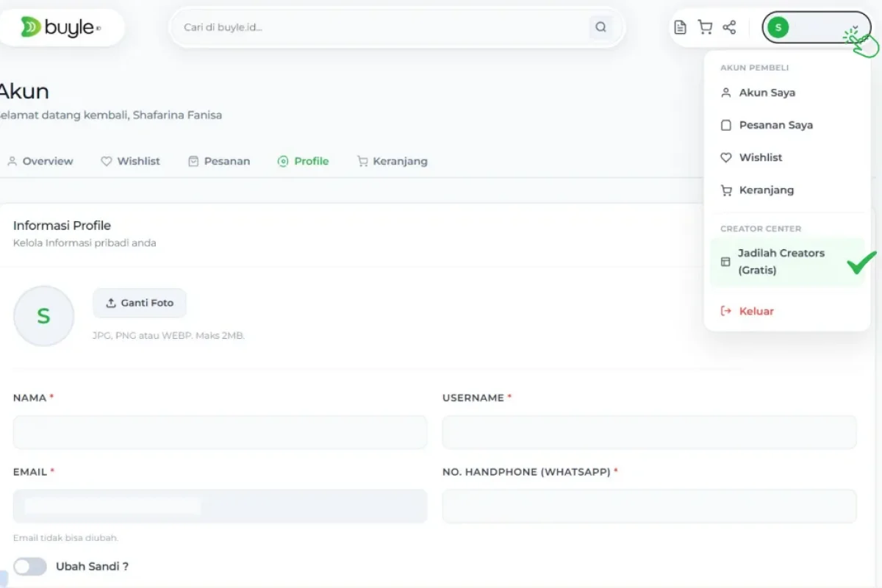882x588 pixels.
Task: Click the search magnifier icon
Action: (x=600, y=28)
